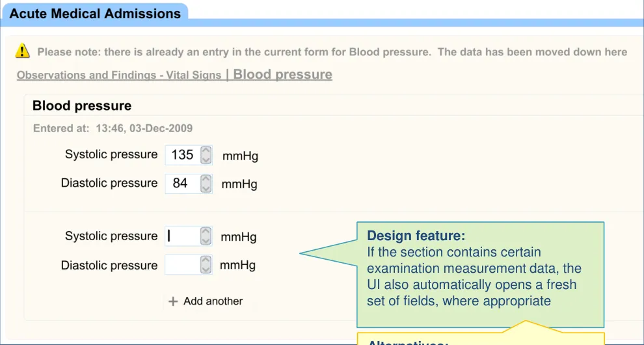Focus the empty Systolic pressure input
The width and height of the screenshot is (644, 345).
182,236
